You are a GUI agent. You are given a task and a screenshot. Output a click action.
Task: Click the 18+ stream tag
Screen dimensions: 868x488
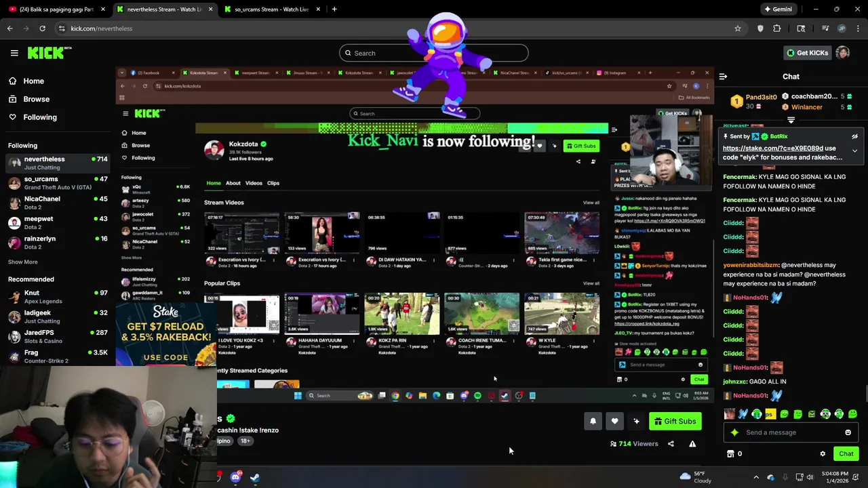245,441
